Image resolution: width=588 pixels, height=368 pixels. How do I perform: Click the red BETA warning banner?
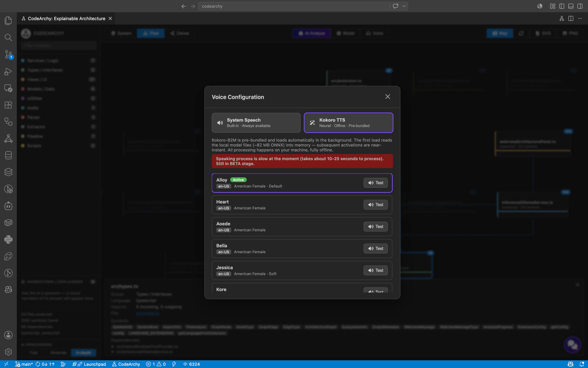pos(302,161)
